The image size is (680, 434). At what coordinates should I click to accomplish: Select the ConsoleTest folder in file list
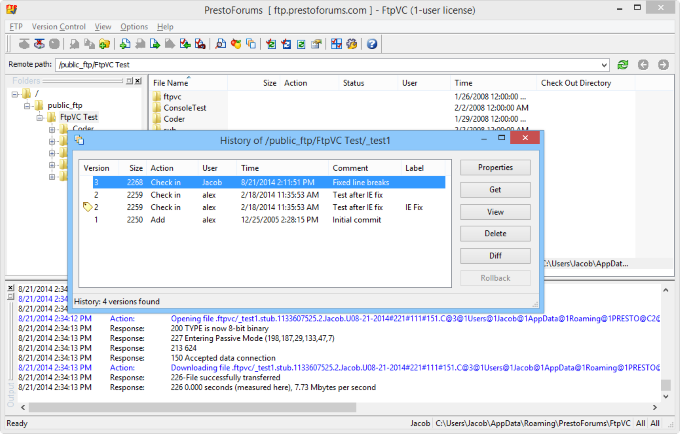click(x=180, y=108)
